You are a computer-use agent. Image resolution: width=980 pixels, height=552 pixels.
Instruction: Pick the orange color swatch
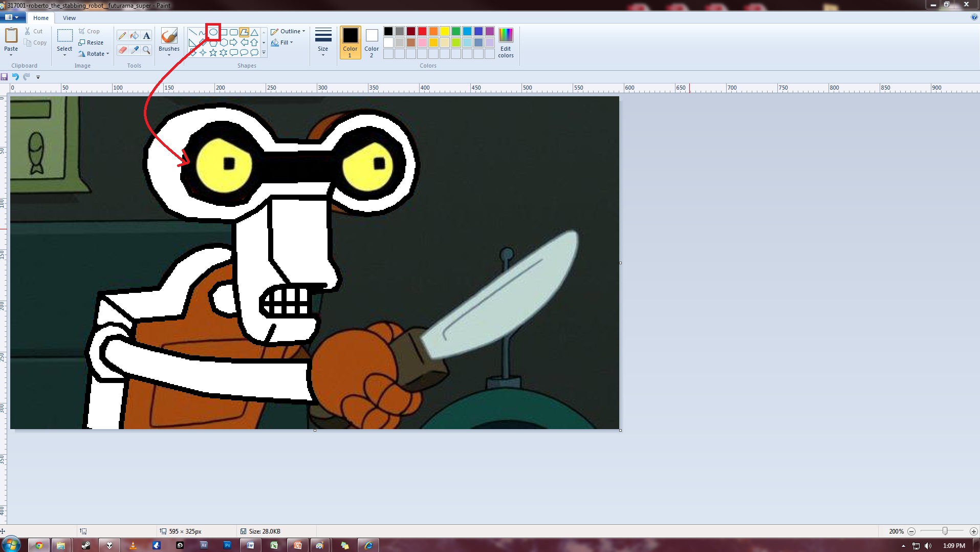pyautogui.click(x=433, y=31)
